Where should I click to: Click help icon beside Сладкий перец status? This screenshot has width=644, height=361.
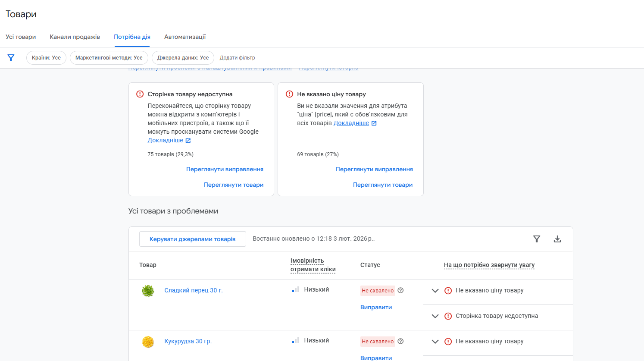point(400,290)
